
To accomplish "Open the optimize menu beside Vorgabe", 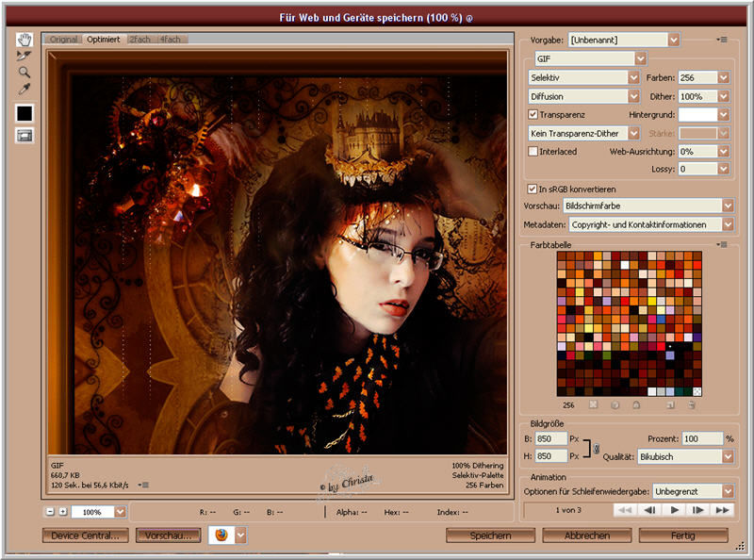I will (x=722, y=40).
